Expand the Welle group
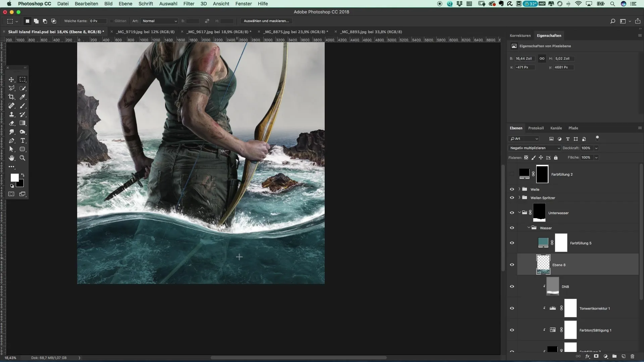 pos(519,189)
